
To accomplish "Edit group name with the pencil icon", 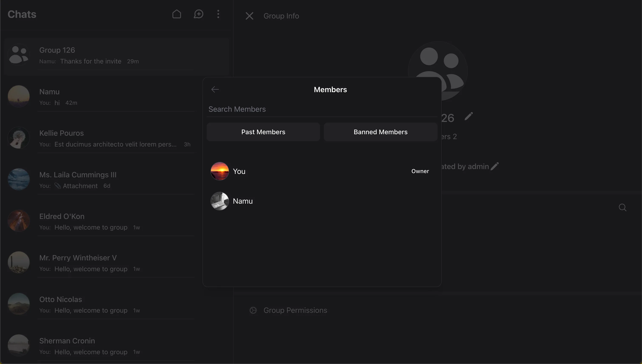I will pos(468,116).
